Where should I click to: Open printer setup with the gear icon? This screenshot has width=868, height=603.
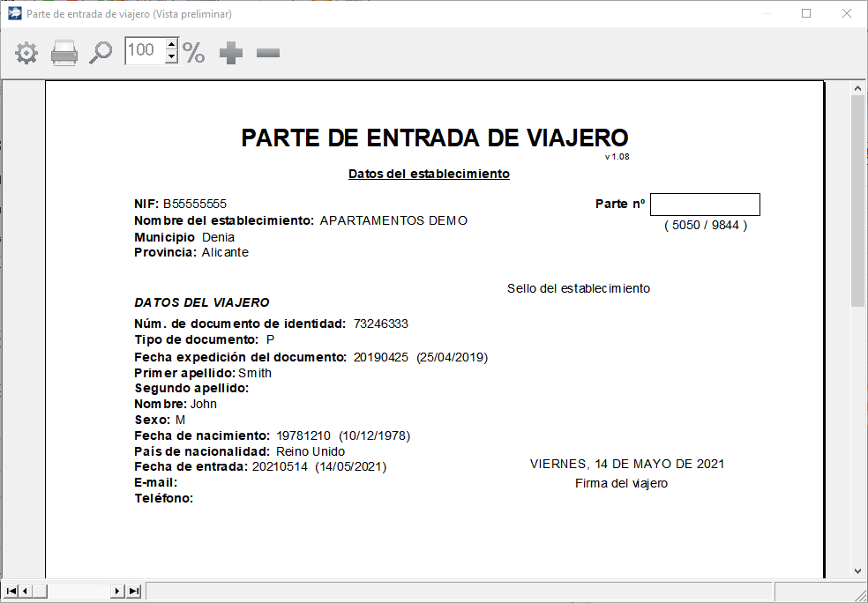pos(26,53)
